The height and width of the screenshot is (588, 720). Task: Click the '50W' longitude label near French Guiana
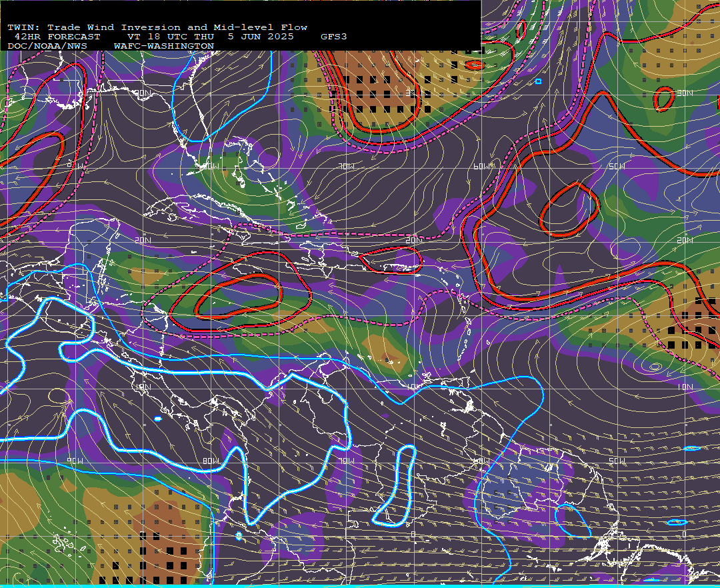tap(616, 461)
